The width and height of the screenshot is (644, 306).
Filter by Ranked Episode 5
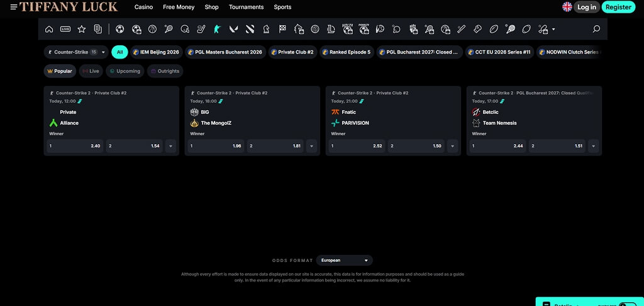tap(347, 52)
